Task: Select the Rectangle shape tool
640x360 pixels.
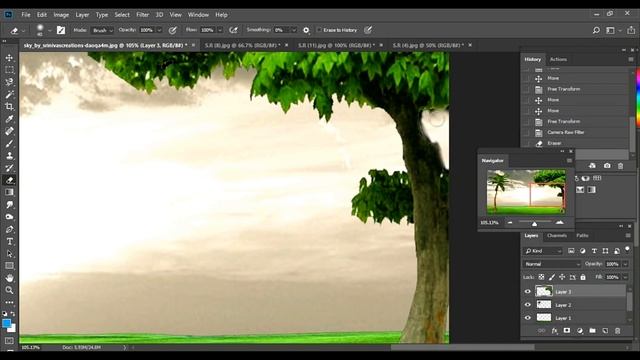Action: 9,266
